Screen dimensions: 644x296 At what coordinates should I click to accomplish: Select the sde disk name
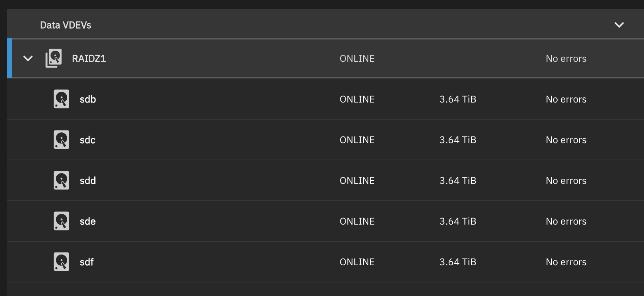coord(87,221)
